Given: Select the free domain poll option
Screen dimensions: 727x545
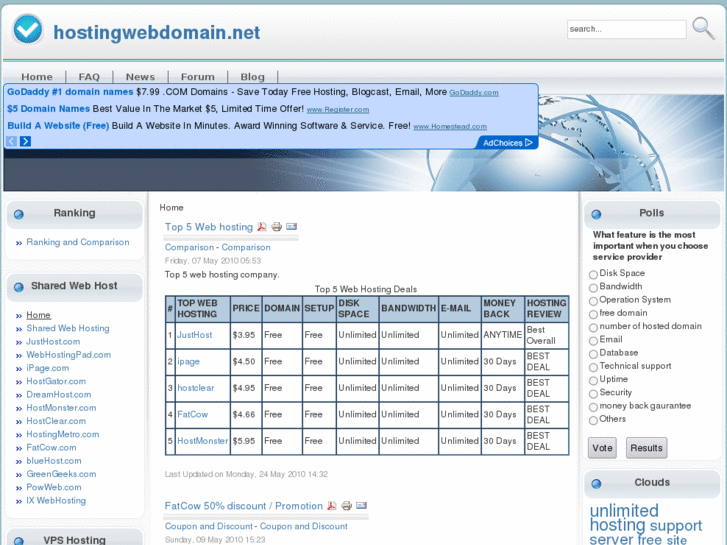Looking at the screenshot, I should [x=593, y=314].
